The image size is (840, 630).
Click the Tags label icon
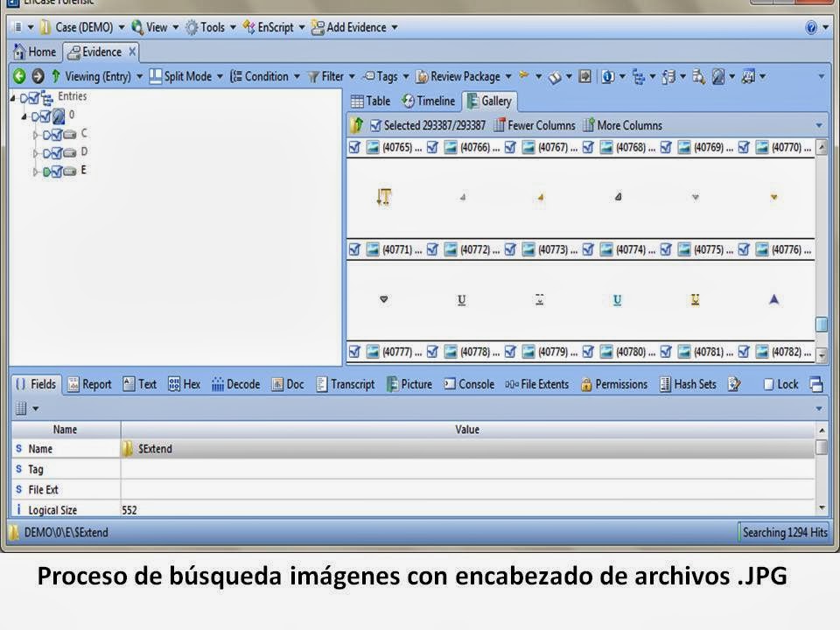click(x=368, y=76)
